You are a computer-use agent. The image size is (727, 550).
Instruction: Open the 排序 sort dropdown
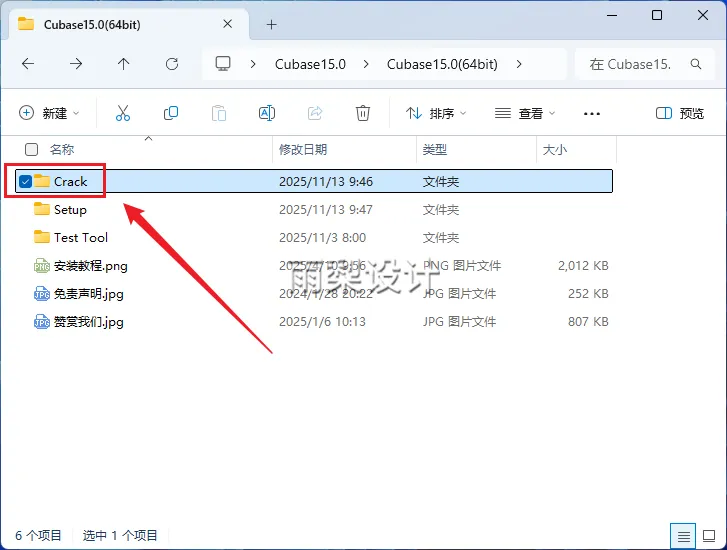pos(436,113)
